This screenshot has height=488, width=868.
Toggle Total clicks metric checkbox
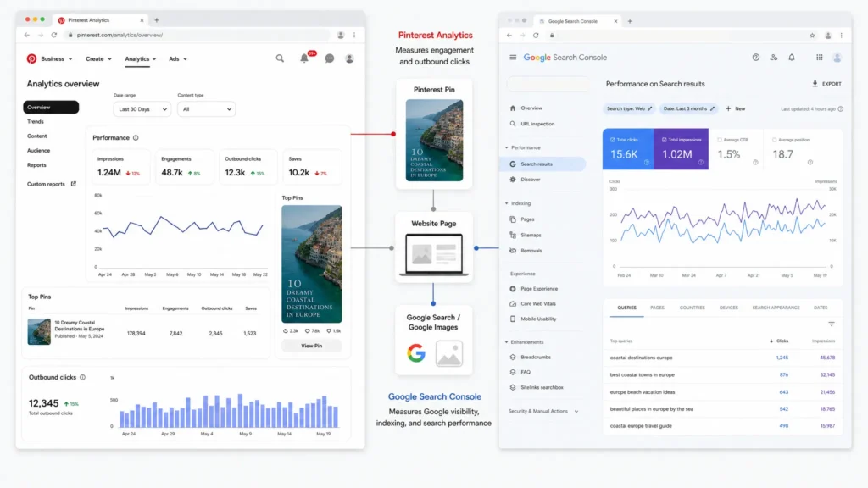click(612, 140)
